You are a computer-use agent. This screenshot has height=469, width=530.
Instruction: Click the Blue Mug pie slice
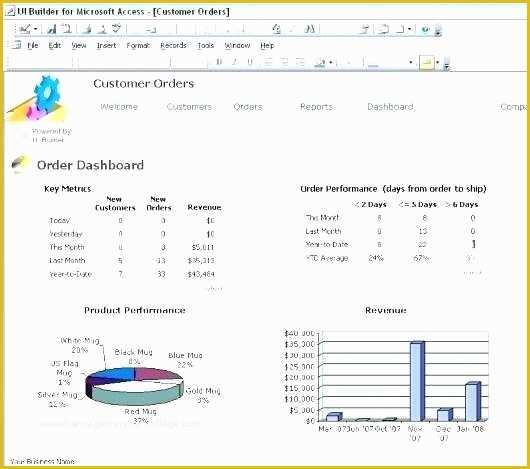(x=157, y=374)
